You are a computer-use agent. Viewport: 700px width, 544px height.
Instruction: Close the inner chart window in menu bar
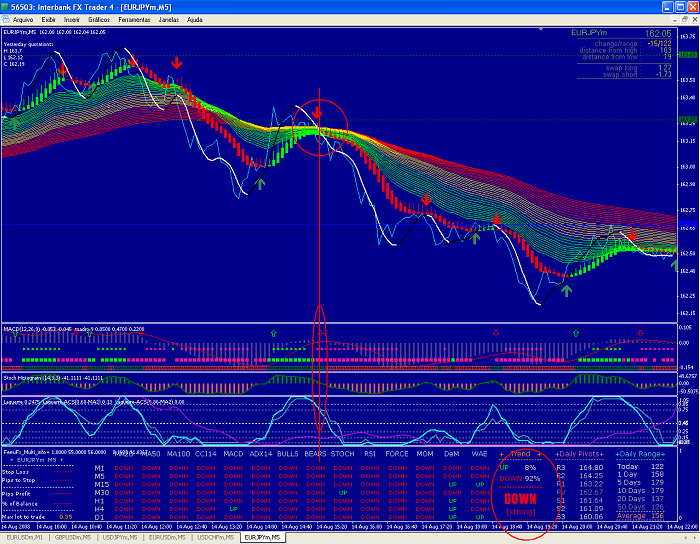695,20
